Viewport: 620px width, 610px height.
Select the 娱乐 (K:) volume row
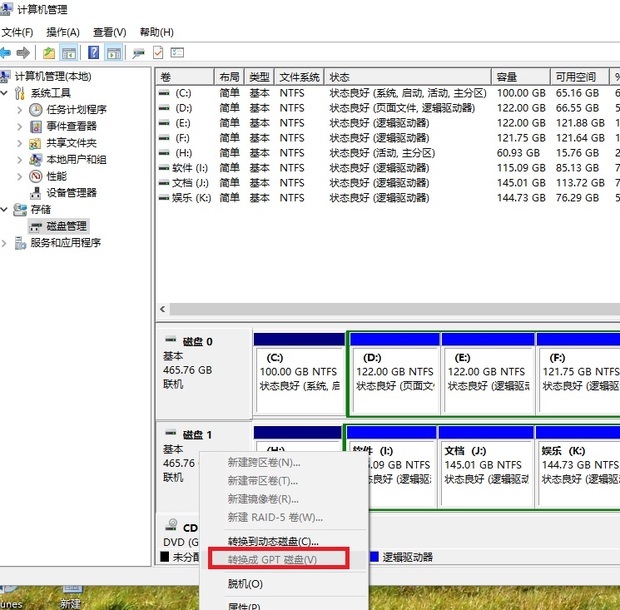[388, 198]
